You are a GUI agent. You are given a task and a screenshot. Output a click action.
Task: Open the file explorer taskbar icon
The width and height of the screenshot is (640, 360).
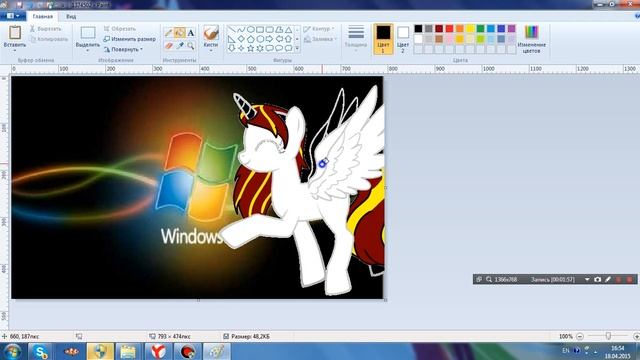(x=128, y=351)
